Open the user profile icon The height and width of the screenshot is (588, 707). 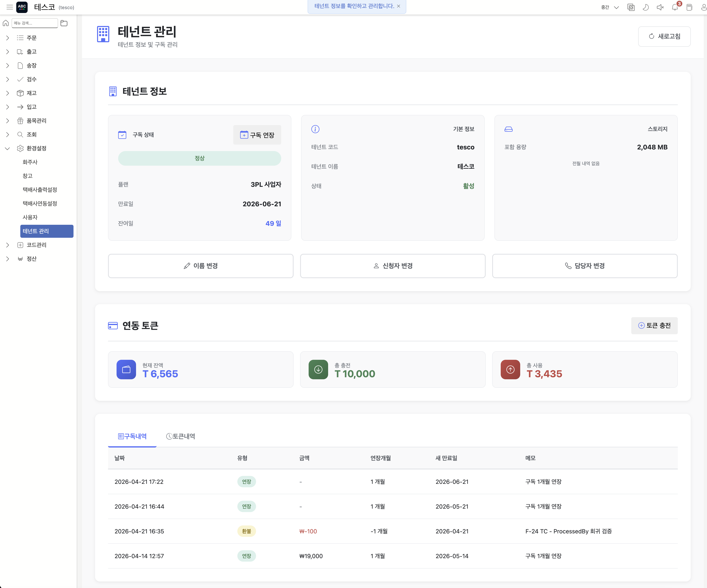point(704,7)
